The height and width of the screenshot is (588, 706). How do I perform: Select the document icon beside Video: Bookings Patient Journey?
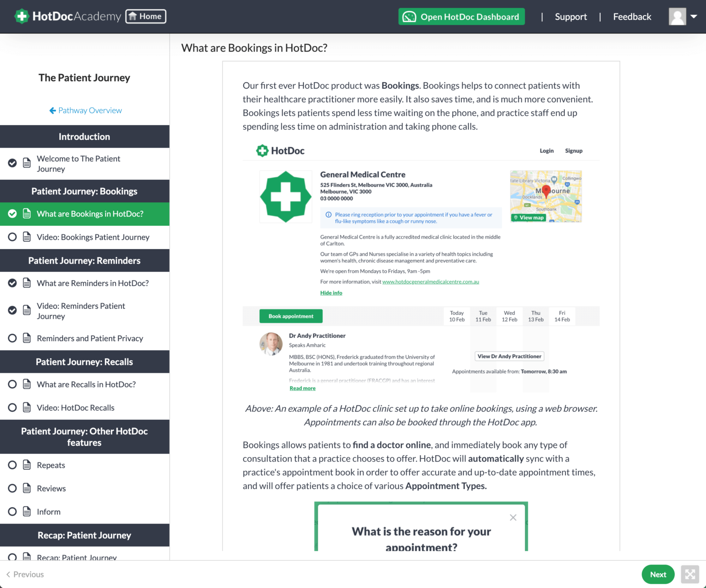click(26, 237)
